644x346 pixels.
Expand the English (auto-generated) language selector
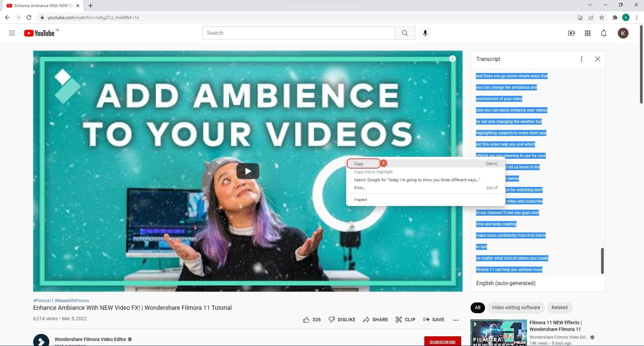click(x=505, y=283)
